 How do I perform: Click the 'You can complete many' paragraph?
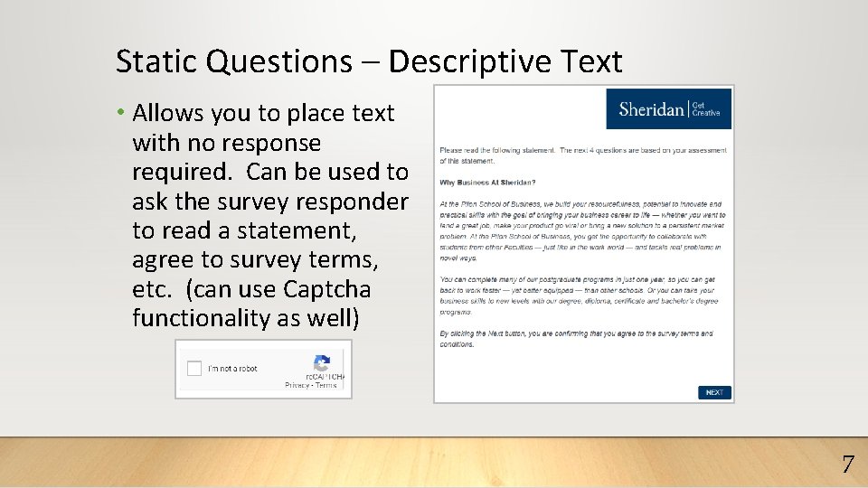(579, 296)
